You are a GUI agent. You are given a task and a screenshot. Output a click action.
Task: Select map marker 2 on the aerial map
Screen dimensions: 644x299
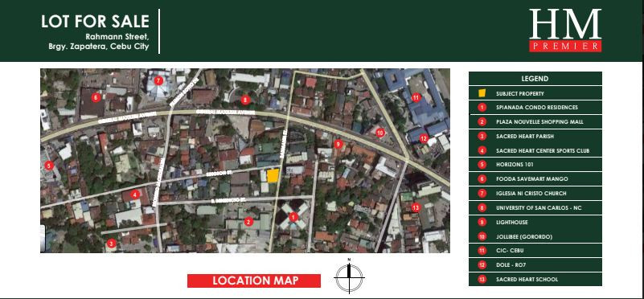[248, 222]
